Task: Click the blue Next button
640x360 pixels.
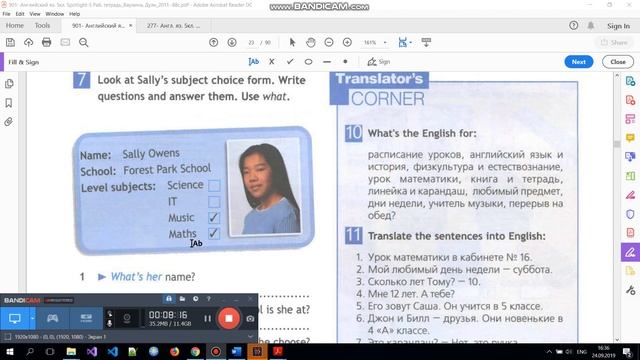Action: [x=579, y=62]
